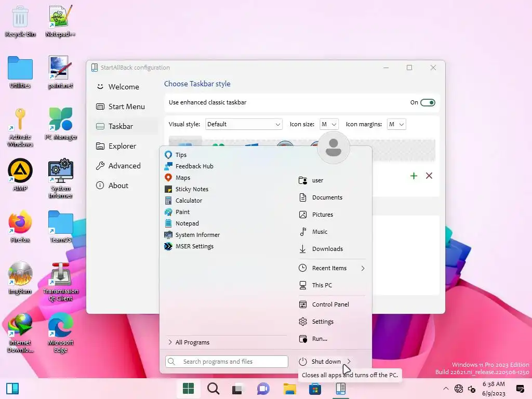Open paint.net desktop shortcut

click(60, 72)
